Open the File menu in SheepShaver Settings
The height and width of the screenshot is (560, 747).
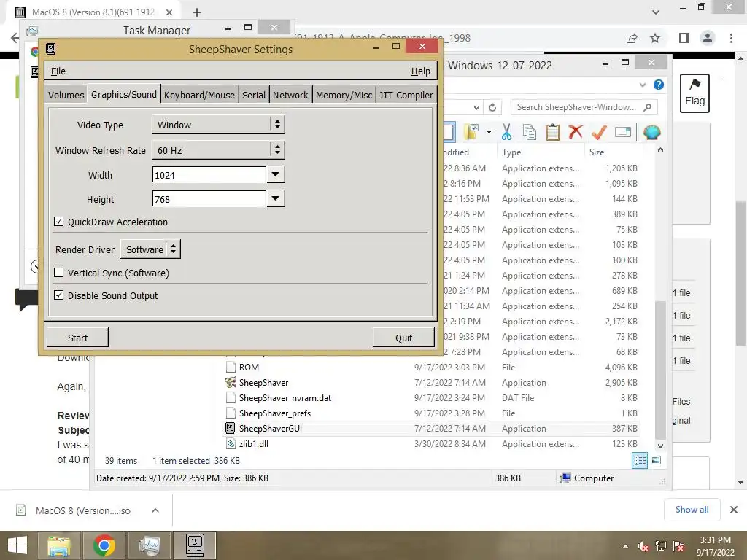pyautogui.click(x=58, y=71)
